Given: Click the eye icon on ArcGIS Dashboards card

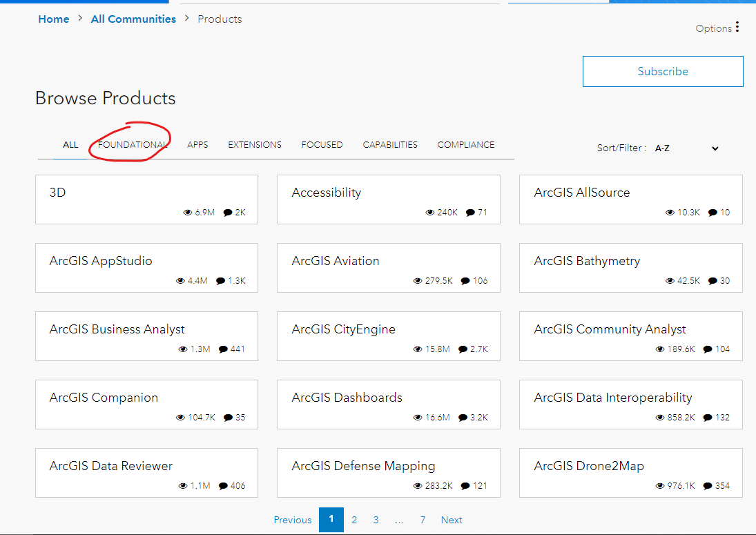Looking at the screenshot, I should tap(418, 418).
